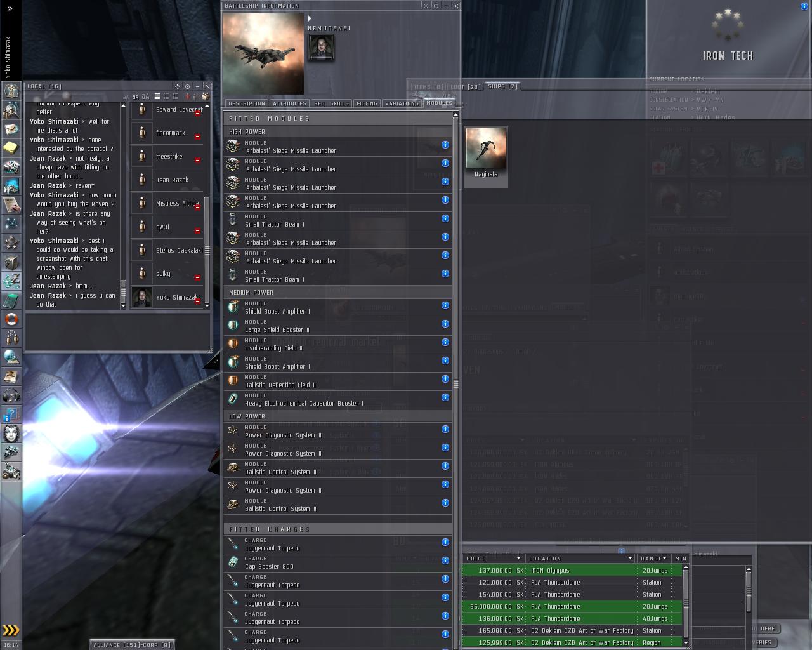Show info for Small Tractor Beam I first row

click(445, 218)
